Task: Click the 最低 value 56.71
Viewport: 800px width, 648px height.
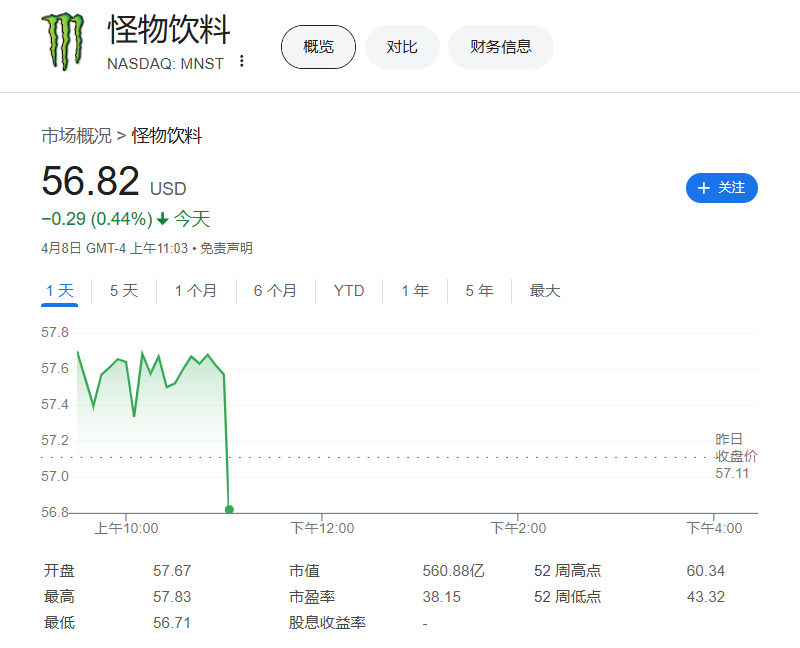Action: click(x=172, y=622)
